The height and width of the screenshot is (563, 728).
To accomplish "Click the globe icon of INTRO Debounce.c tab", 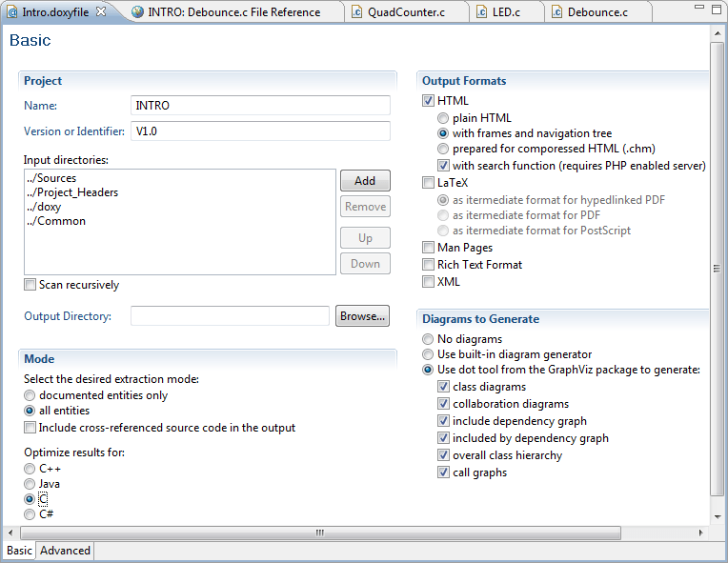I will 137,12.
